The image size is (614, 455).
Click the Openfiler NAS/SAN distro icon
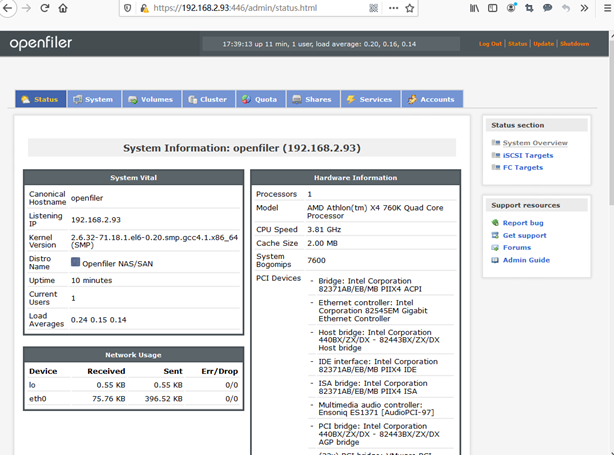(x=75, y=262)
